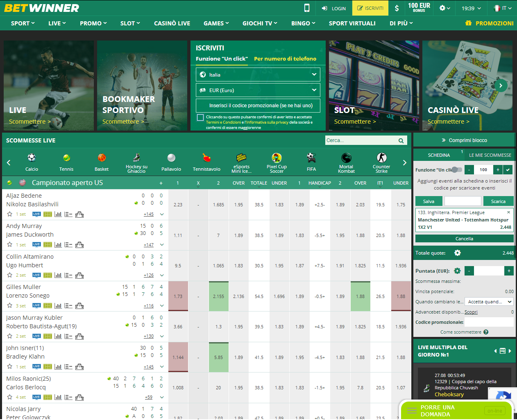
Task: Select the FIFA sport icon
Action: [311, 158]
